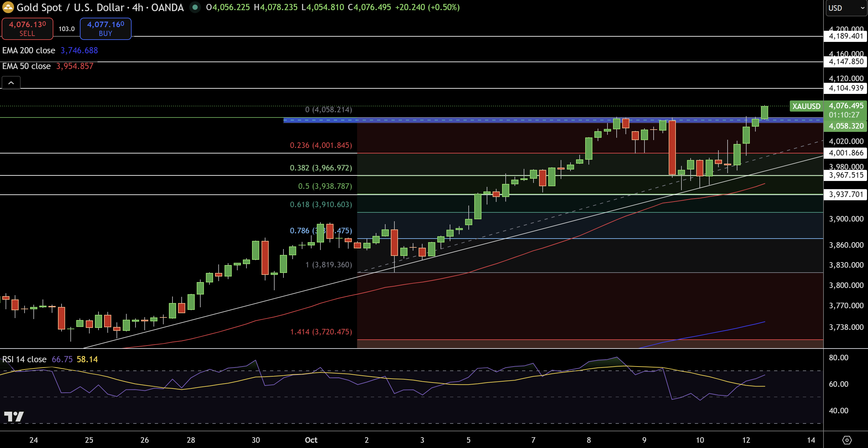Screen dimensions: 868x448
Task: Click the BUY 4,077.16 button
Action: point(105,28)
